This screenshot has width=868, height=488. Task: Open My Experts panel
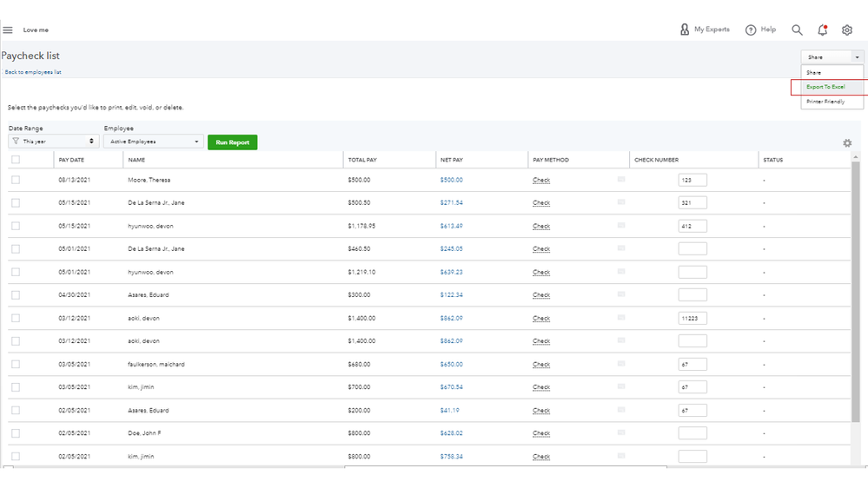tap(705, 30)
